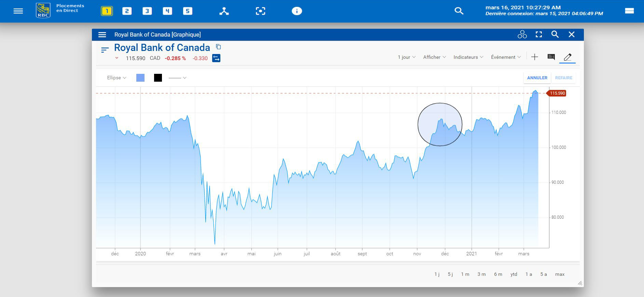Open the comment annotation icon

click(551, 57)
